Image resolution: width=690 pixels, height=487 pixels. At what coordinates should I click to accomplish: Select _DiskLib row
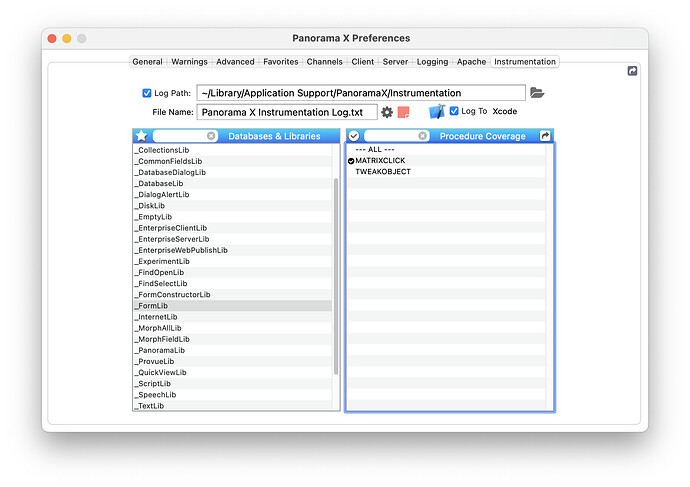click(233, 205)
